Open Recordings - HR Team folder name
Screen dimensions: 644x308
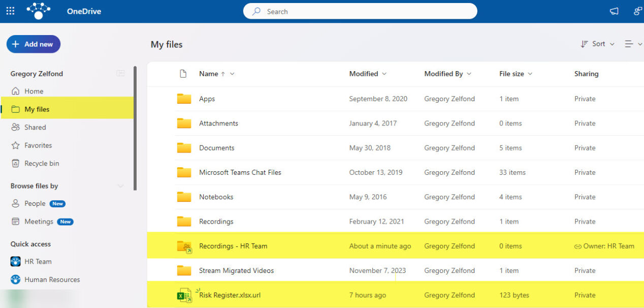(233, 246)
